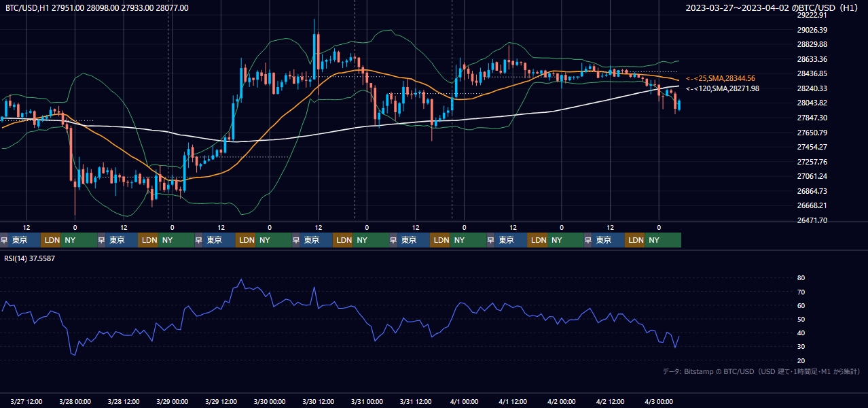Screen dimensions: 868x408
Task: Click the 3/28 00:00 time label
Action: click(75, 401)
